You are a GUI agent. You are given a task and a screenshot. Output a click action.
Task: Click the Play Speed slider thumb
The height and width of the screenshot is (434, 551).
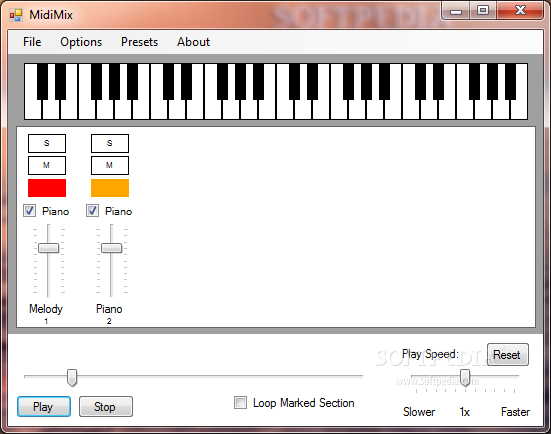tap(465, 378)
